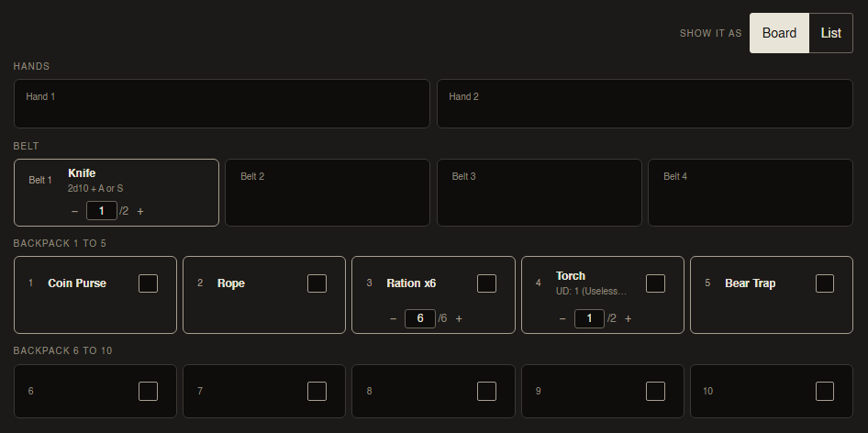Tick the Torch checkbox

(655, 283)
